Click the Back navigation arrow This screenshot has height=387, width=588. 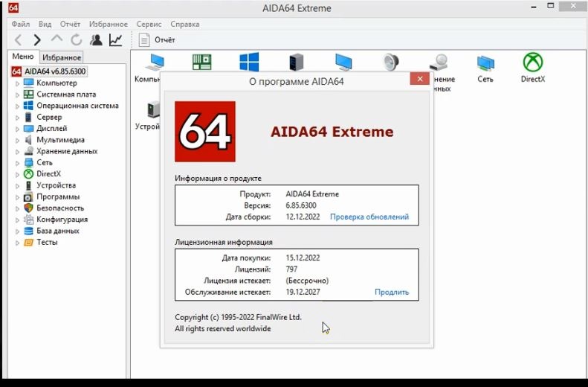18,39
